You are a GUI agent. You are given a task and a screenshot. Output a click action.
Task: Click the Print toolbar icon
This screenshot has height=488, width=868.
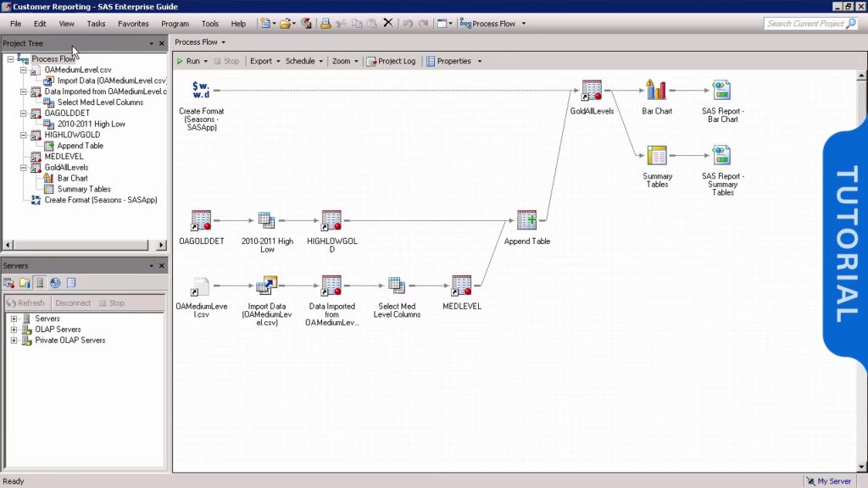[x=325, y=24]
